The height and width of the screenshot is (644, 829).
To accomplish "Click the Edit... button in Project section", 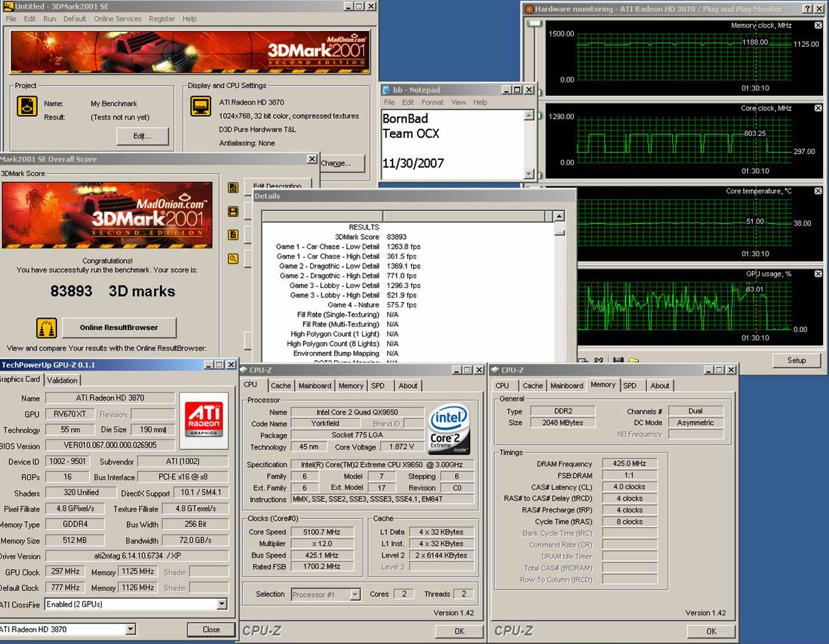I will tap(142, 136).
